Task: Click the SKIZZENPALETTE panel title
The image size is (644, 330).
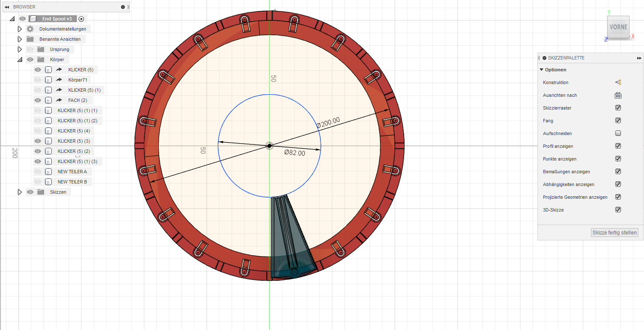Action: tap(566, 58)
